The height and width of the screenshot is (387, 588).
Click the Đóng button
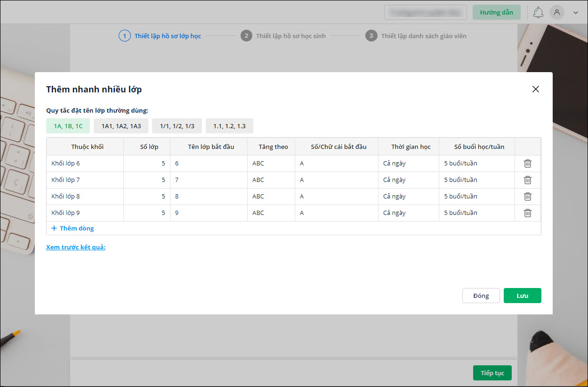481,296
